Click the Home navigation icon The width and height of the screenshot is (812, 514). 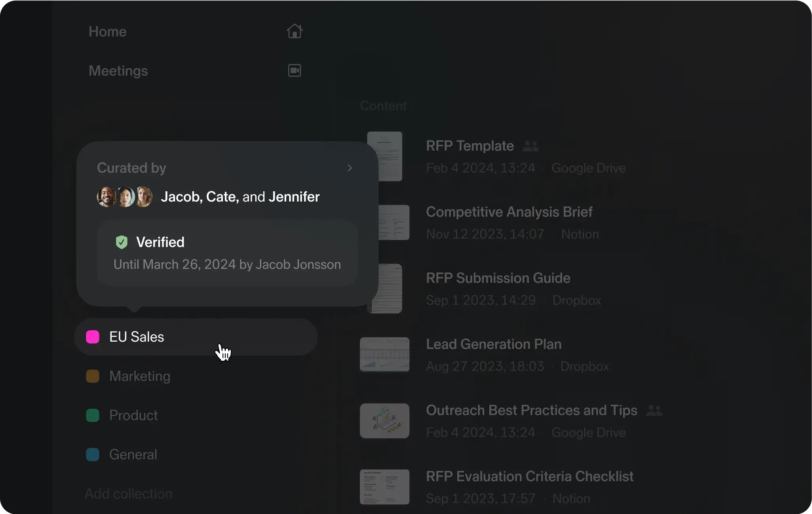pyautogui.click(x=295, y=31)
